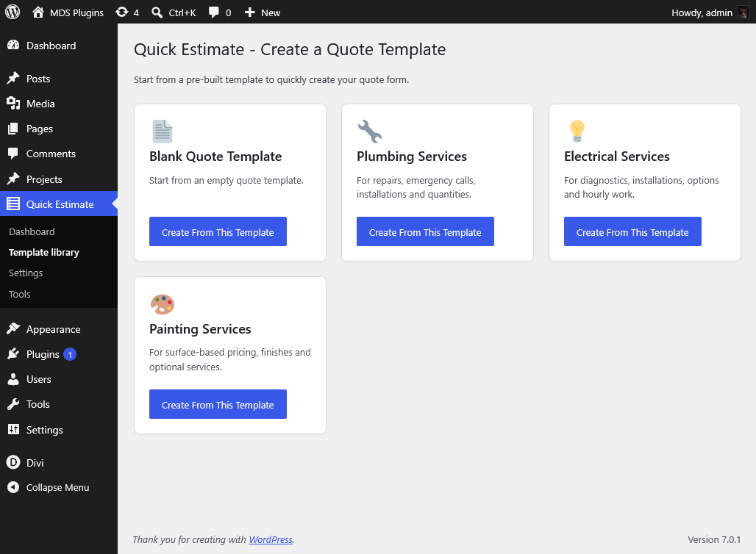Create from the Plumbing Services template
756x554 pixels.
425,231
